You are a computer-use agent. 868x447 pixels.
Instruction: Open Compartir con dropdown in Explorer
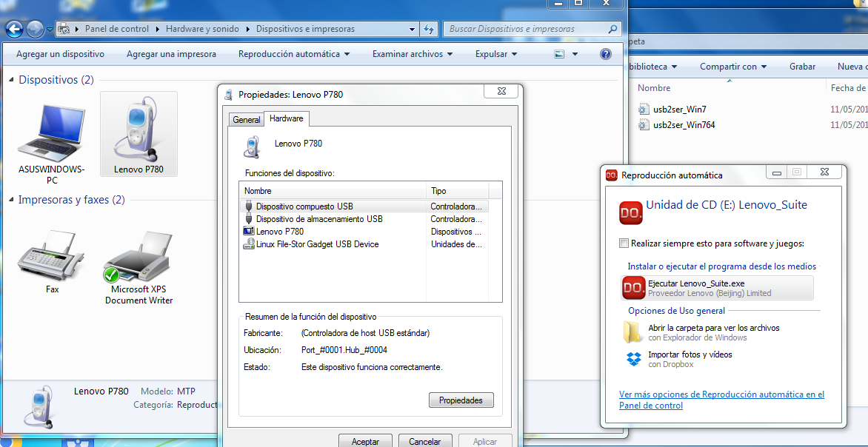click(x=733, y=67)
